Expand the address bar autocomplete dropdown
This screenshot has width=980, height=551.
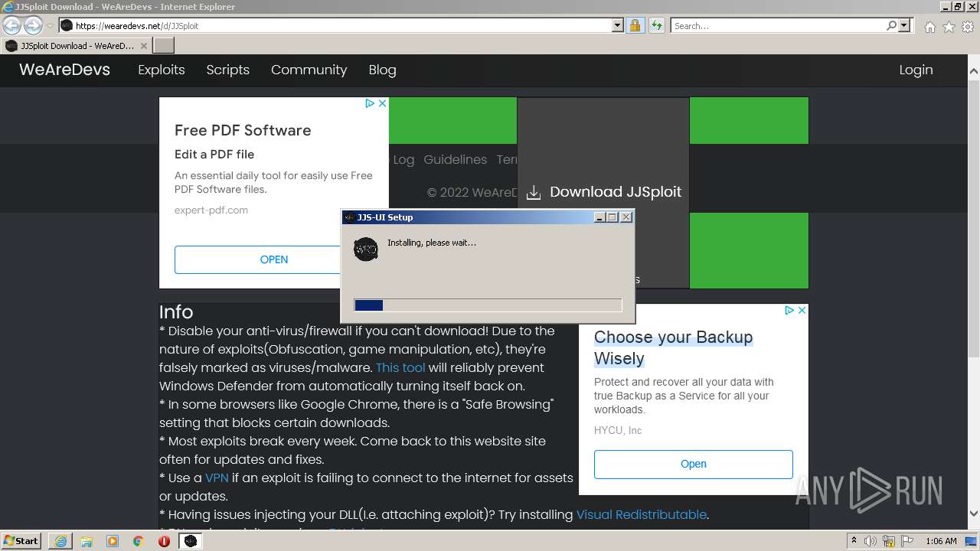coord(618,25)
